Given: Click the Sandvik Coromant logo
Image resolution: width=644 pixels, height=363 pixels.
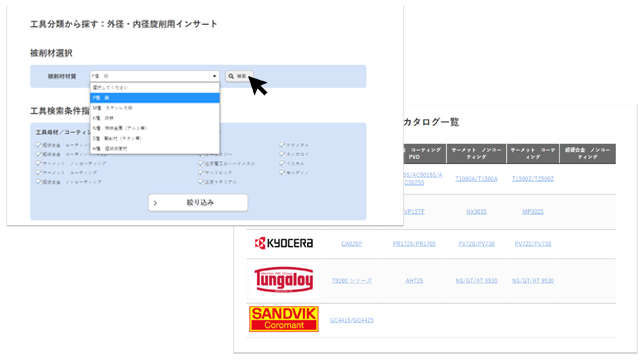Looking at the screenshot, I should pos(284,319).
